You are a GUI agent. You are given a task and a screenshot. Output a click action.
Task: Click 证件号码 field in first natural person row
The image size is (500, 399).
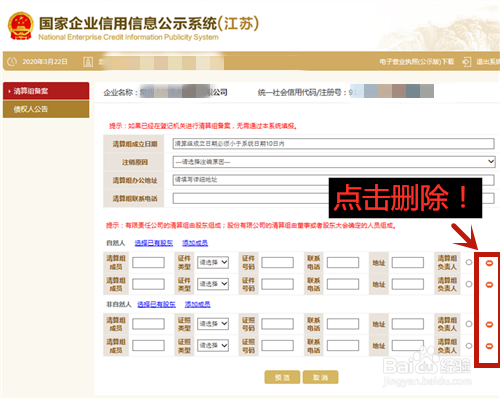click(x=277, y=263)
